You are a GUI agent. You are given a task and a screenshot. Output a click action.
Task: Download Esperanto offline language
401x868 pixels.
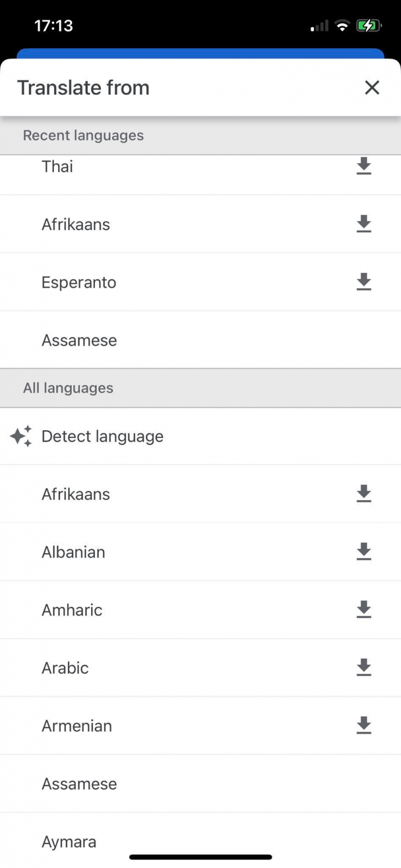364,282
